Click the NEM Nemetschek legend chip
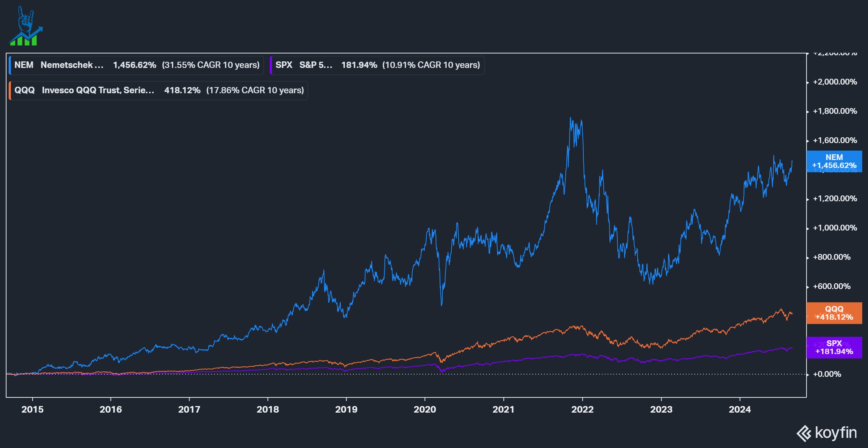Image resolution: width=868 pixels, height=448 pixels. click(136, 65)
